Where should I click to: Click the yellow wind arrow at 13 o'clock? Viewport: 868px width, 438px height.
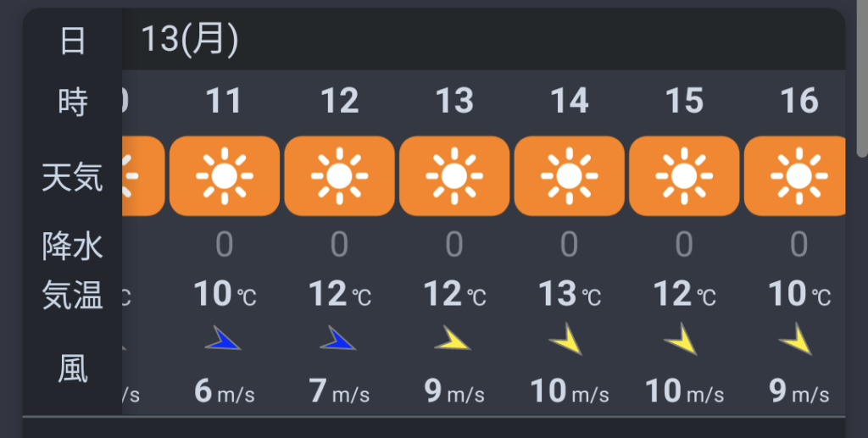453,341
